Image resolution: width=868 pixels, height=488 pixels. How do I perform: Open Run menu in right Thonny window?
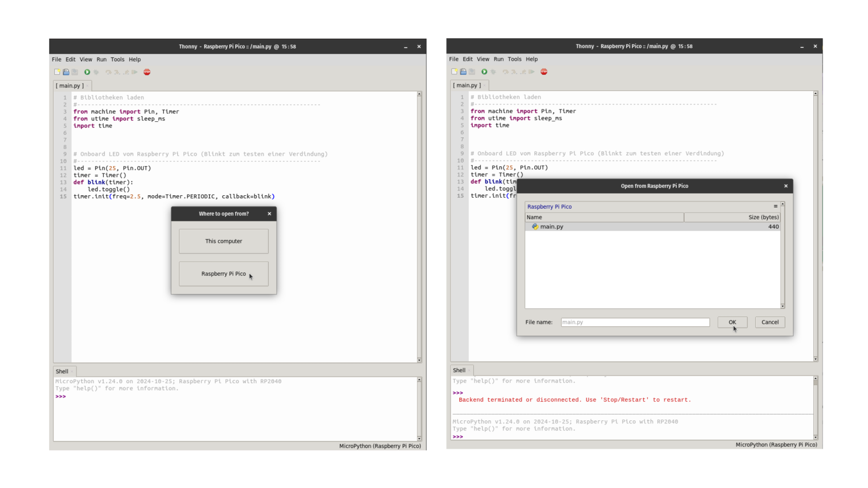[x=499, y=59]
